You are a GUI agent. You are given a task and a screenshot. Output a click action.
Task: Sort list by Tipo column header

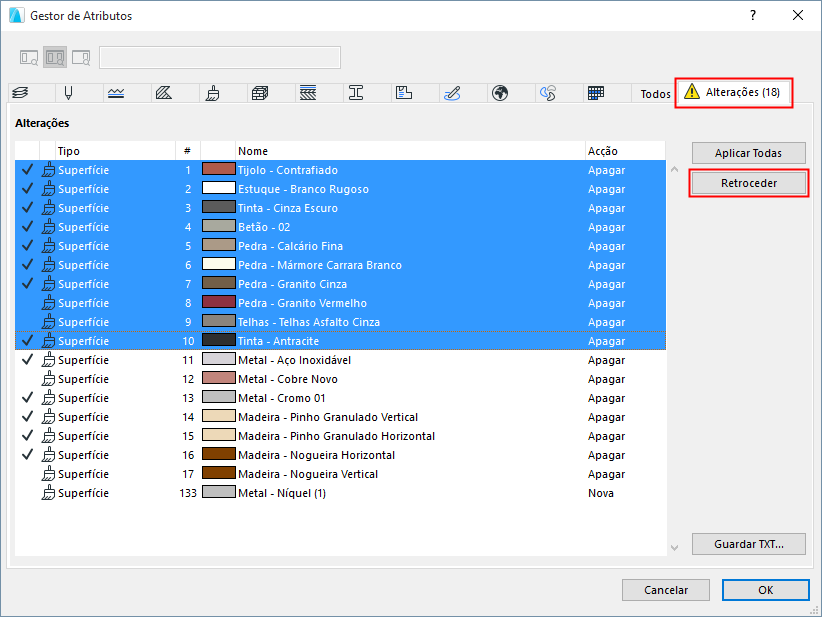pos(115,151)
